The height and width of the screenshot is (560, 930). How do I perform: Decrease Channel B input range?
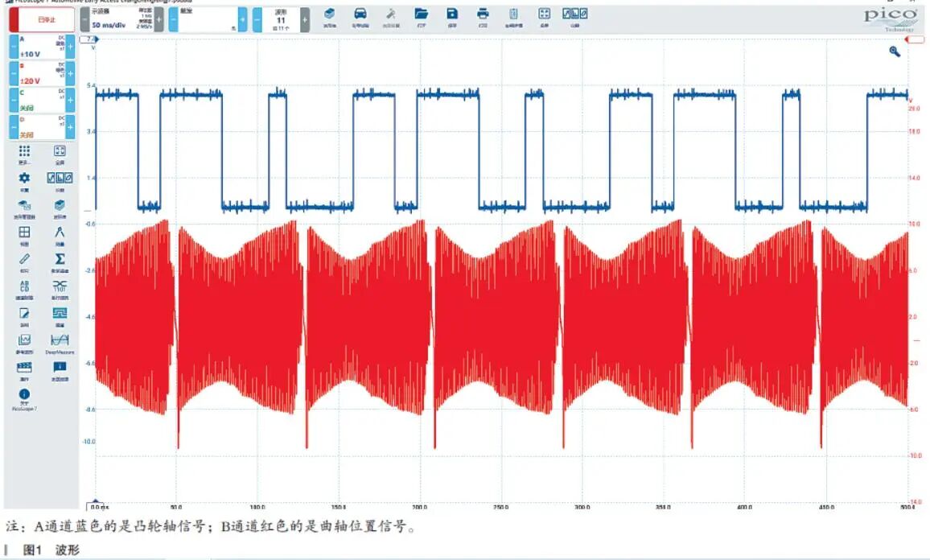pos(14,73)
